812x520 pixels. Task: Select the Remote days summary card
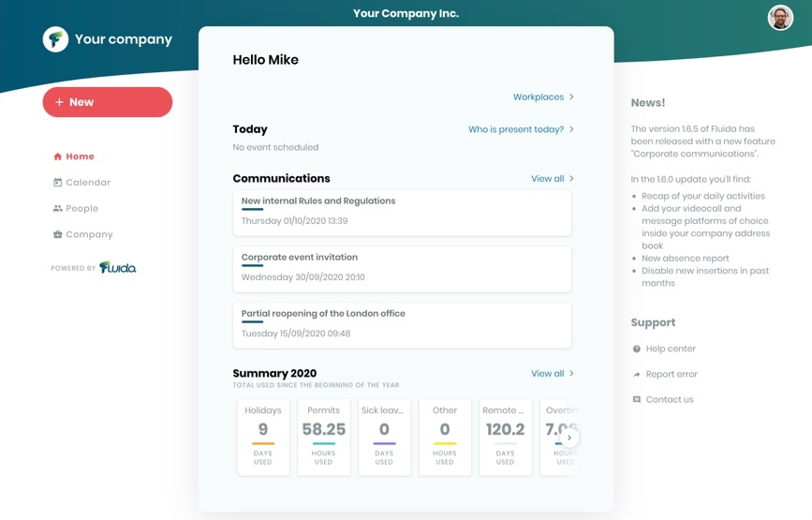click(x=506, y=438)
